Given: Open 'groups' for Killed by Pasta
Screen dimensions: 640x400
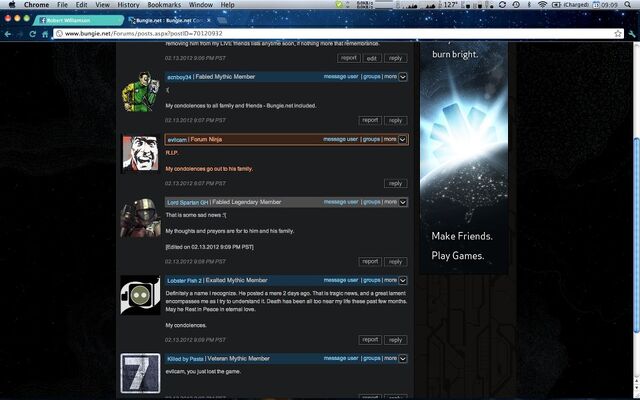Looking at the screenshot, I should pyautogui.click(x=371, y=358).
